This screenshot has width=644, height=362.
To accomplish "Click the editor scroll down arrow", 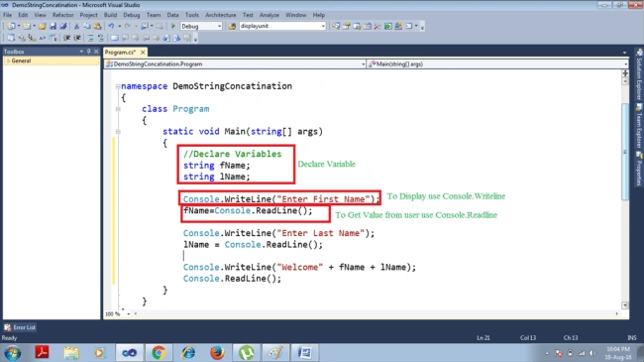I will 625,305.
